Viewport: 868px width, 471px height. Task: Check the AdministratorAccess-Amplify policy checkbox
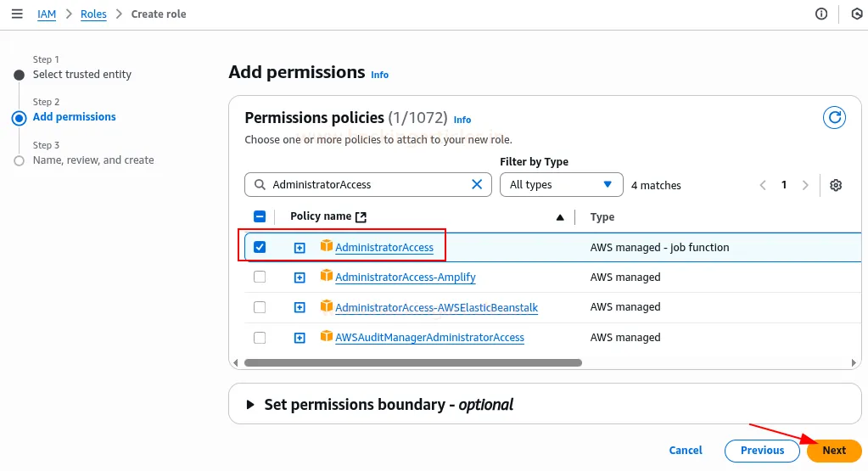coord(260,277)
